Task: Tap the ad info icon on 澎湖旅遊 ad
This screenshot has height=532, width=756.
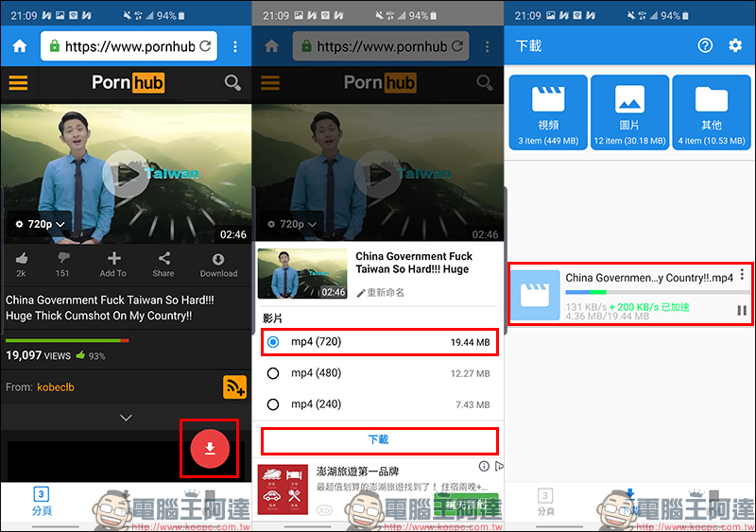Action: pos(484,466)
